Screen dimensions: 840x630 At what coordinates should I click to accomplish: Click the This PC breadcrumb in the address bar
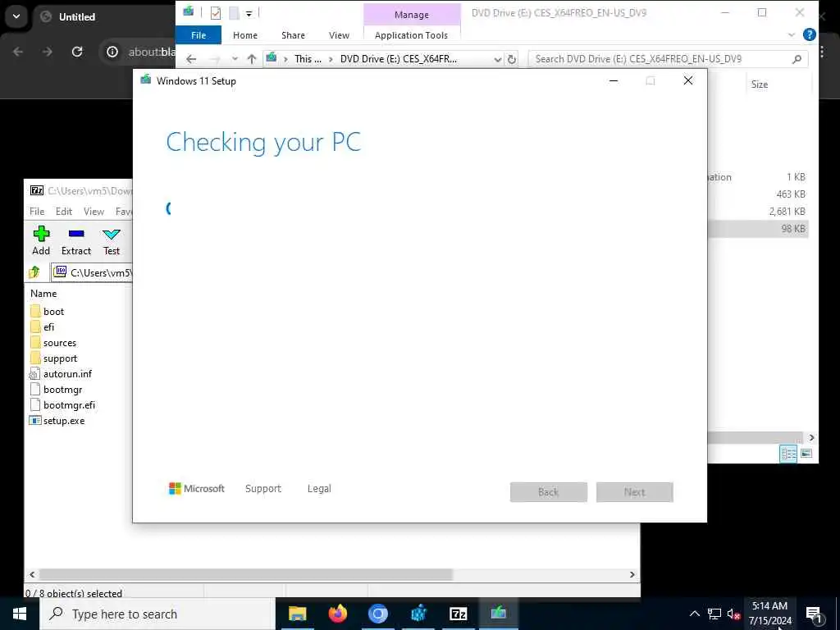pos(308,59)
